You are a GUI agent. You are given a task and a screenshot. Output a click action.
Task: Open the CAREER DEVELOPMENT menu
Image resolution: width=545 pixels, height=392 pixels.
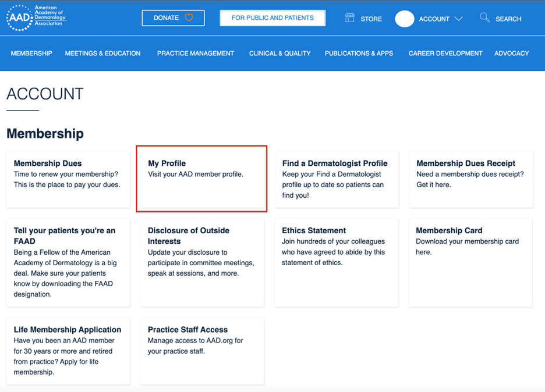(445, 53)
